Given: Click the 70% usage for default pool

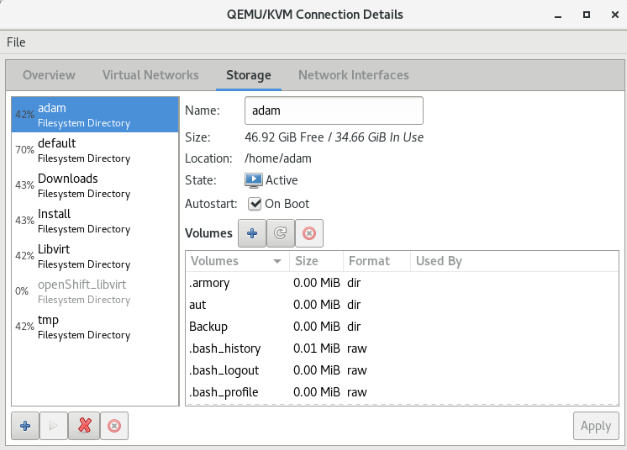Looking at the screenshot, I should pos(25,150).
